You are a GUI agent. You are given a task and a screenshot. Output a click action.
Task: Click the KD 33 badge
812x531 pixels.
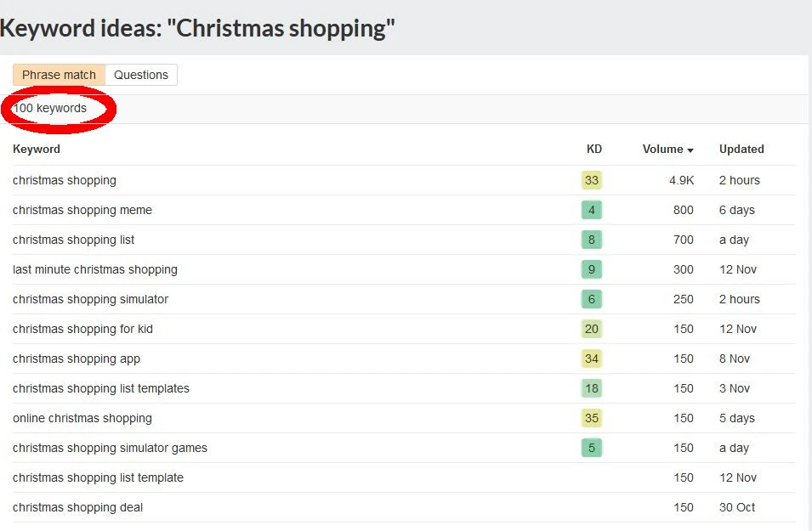pos(592,180)
